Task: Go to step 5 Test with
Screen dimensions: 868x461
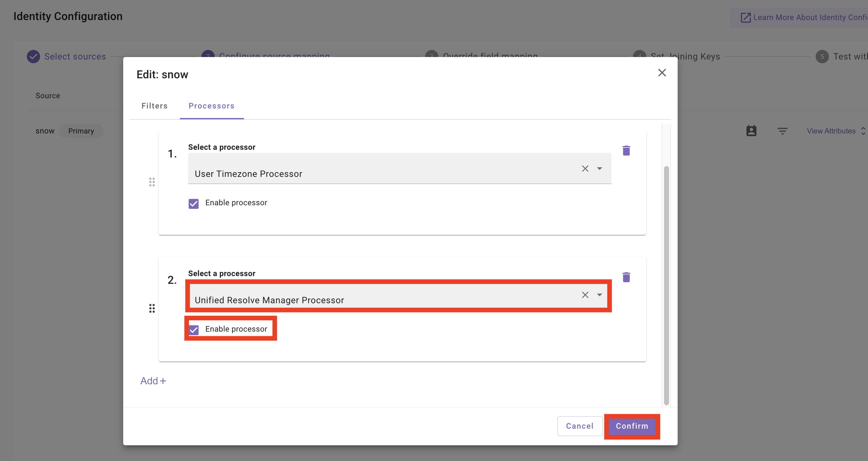Action: [842, 57]
